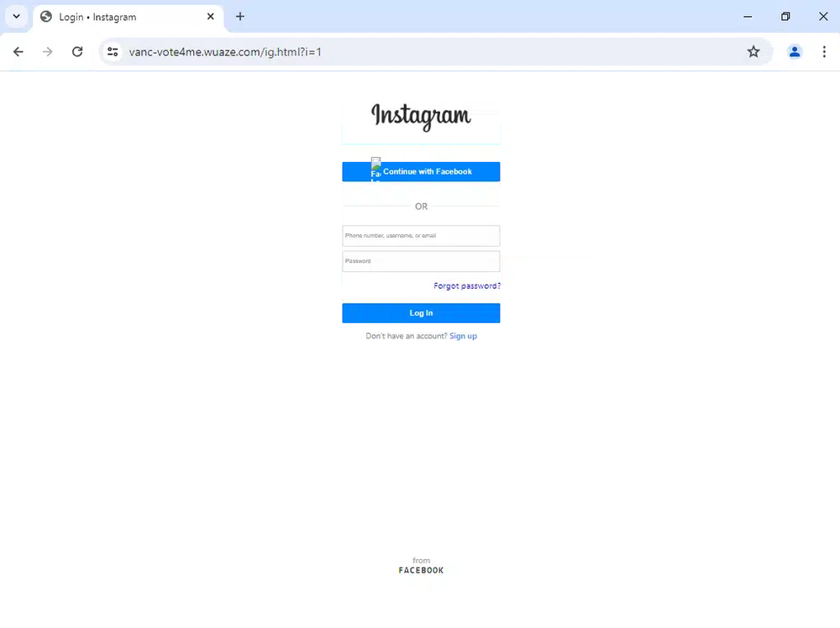Open the Forgot password? link
Image resolution: width=840 pixels, height=628 pixels.
467,286
